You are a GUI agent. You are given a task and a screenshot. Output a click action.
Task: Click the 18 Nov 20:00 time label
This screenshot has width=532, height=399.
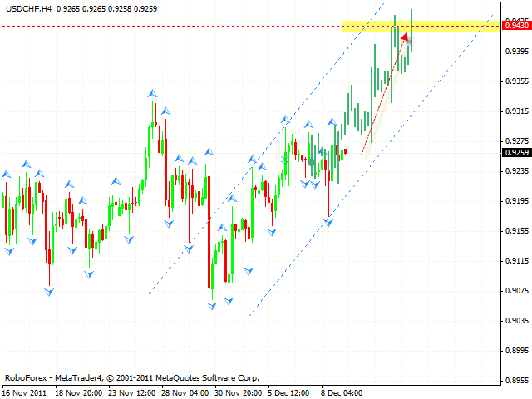[x=79, y=392]
